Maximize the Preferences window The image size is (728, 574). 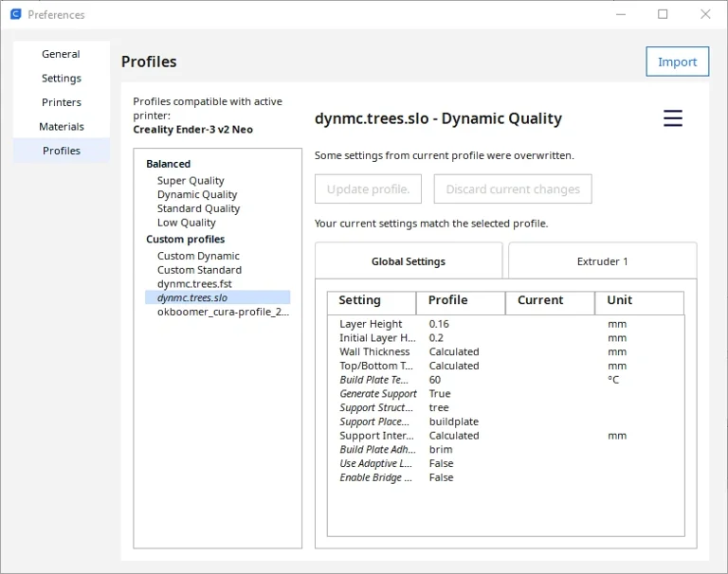pos(663,14)
